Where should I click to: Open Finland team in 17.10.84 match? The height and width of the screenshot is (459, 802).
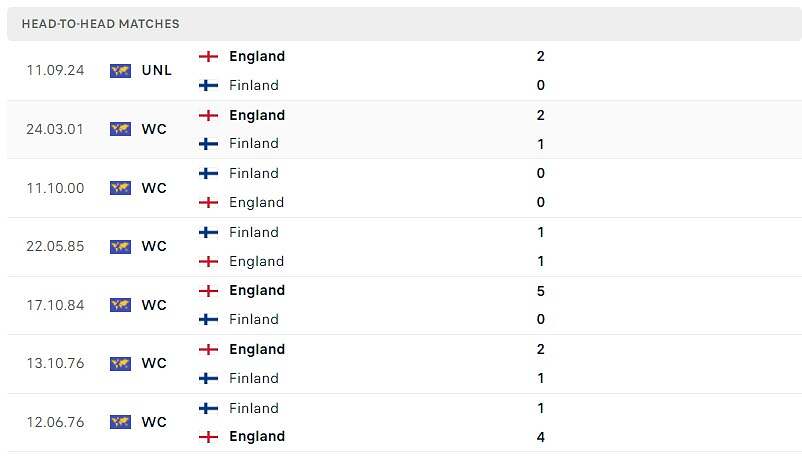pyautogui.click(x=254, y=319)
